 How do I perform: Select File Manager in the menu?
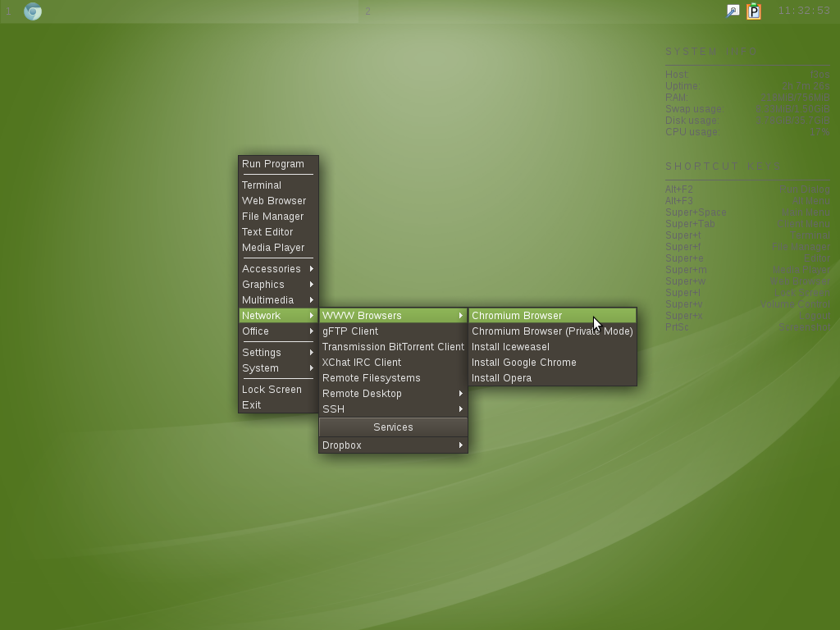pyautogui.click(x=278, y=216)
